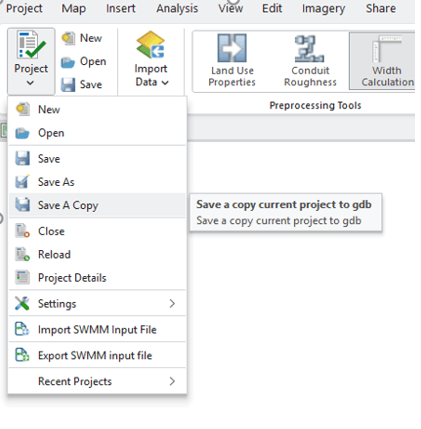The height and width of the screenshot is (429, 421).
Task: Switch to the Share ribbon tab
Action: 381,9
